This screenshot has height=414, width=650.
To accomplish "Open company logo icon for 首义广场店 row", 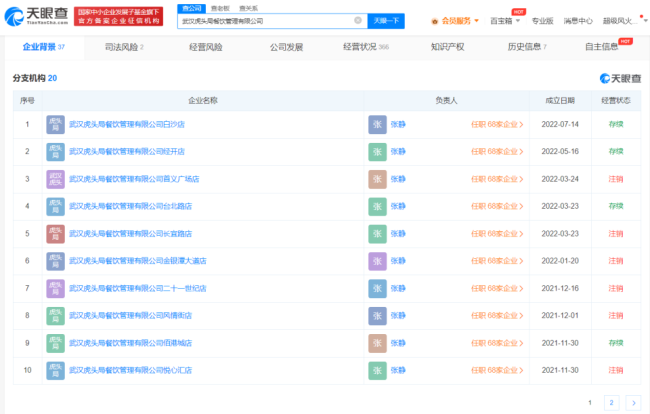I will click(56, 179).
